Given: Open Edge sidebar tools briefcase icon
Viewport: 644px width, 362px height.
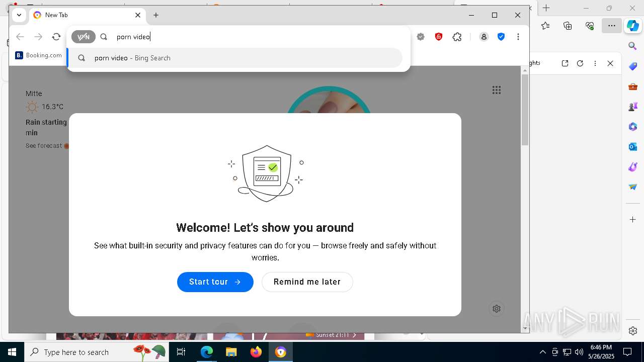Looking at the screenshot, I should coord(633,86).
